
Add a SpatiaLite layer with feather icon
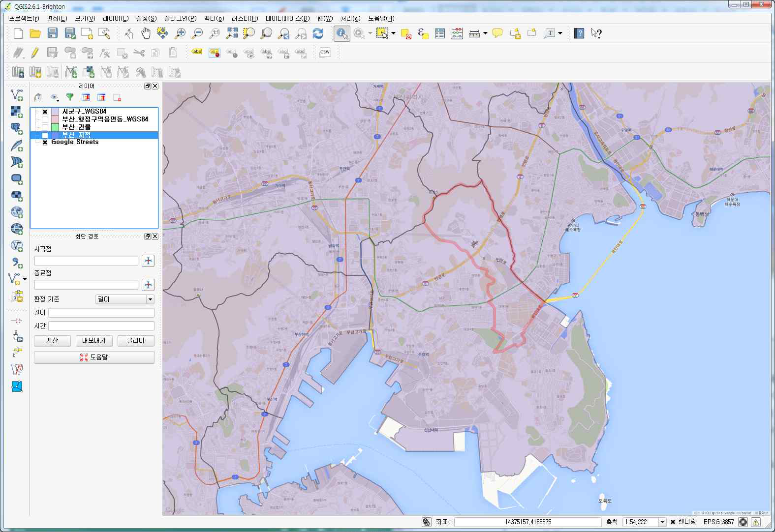point(17,145)
